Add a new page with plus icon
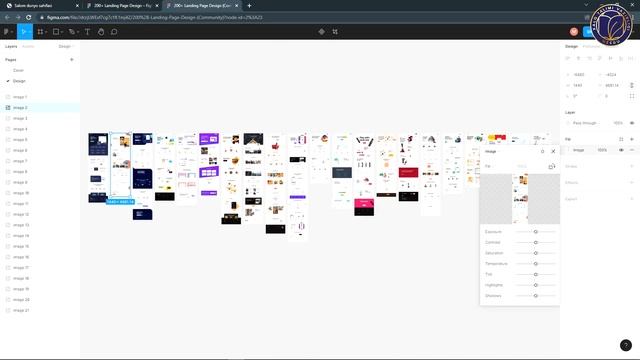The image size is (640, 360). (72, 60)
